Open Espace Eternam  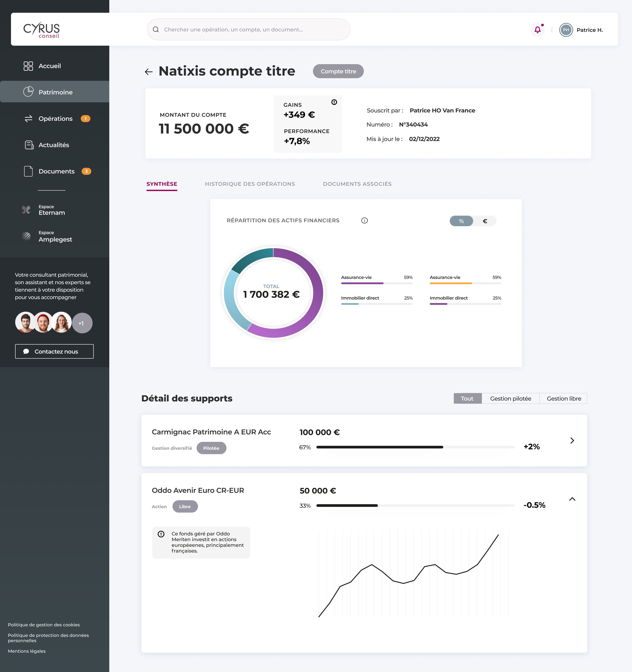pyautogui.click(x=52, y=210)
